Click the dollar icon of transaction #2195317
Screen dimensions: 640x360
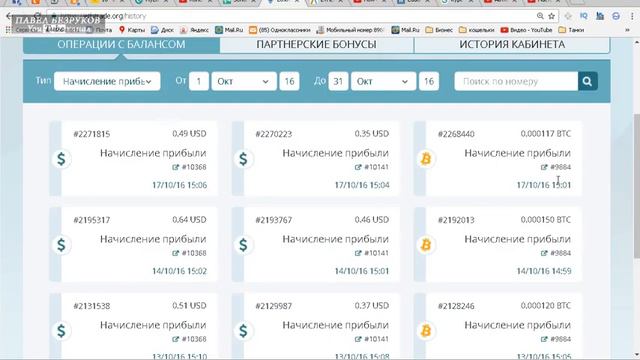click(x=61, y=245)
